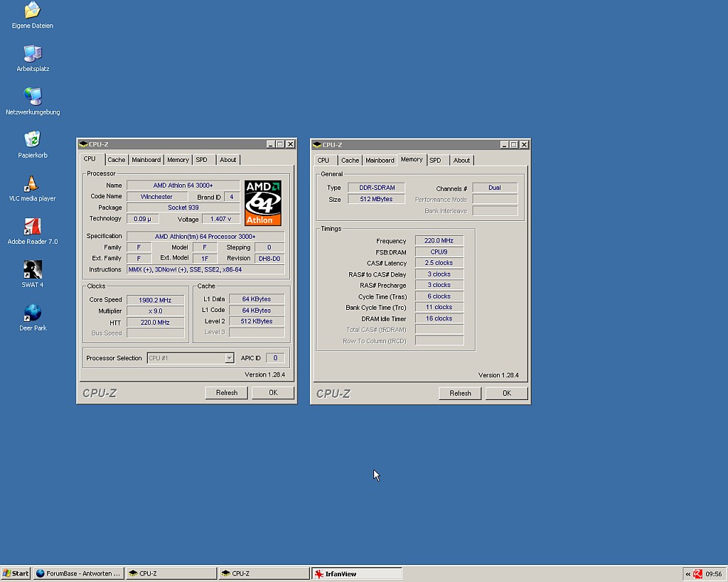Open Mainboard tab in left CPU-Z window
The image size is (728, 582).
pos(146,160)
